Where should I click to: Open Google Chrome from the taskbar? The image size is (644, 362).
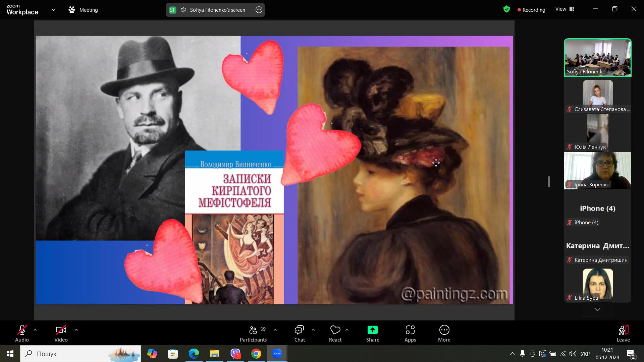click(256, 354)
